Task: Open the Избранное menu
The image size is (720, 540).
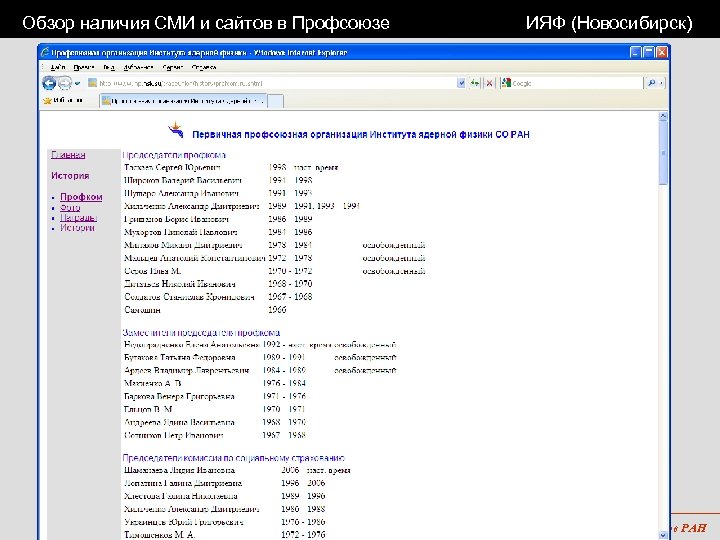Action: pos(138,68)
